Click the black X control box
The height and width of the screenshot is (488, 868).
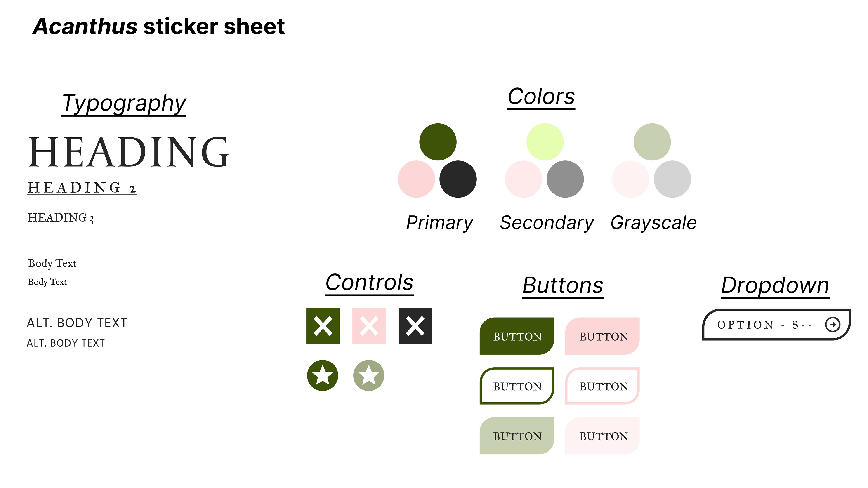pos(415,326)
